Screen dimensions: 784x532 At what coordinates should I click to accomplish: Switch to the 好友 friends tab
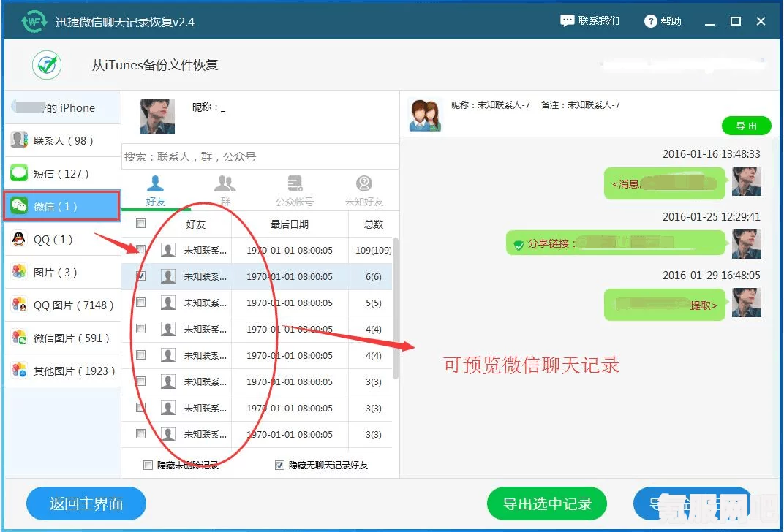tap(156, 191)
